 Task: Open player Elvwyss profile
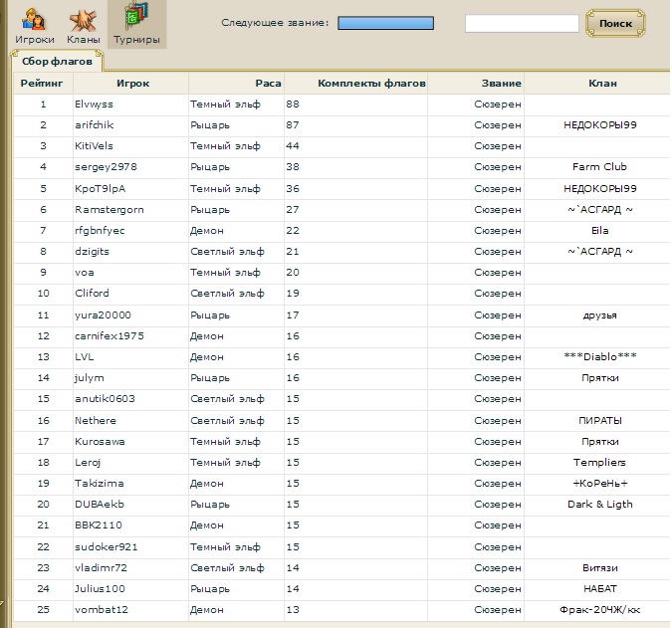coord(94,105)
